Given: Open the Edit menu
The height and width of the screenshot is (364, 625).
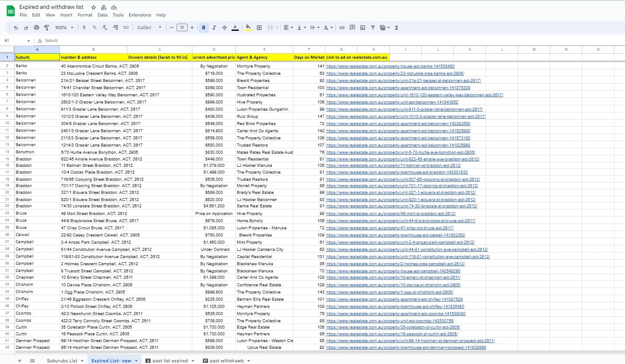Looking at the screenshot, I should [x=36, y=15].
